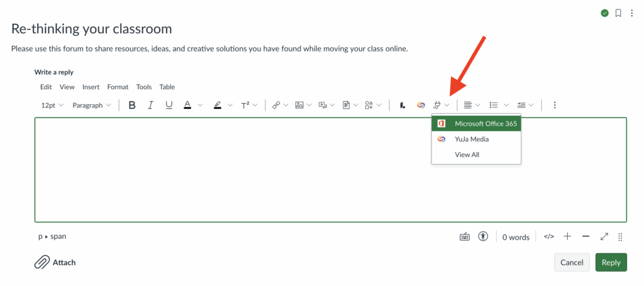
Task: Click the indent icon
Action: click(x=521, y=106)
